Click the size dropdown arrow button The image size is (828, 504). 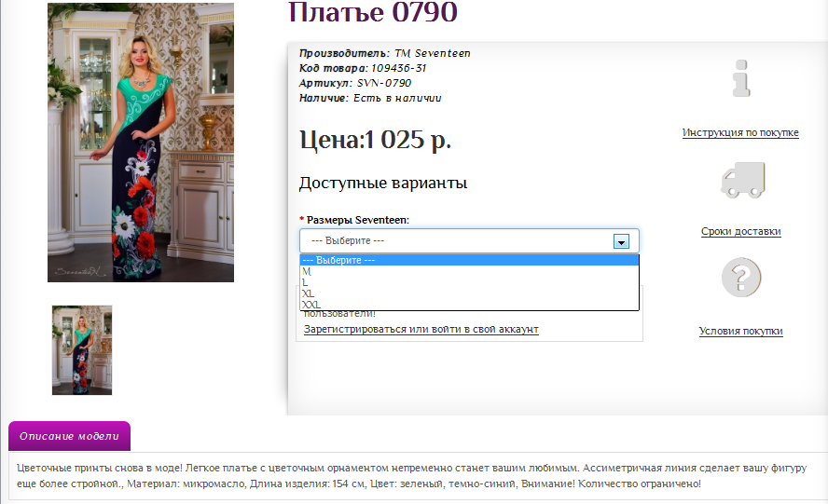621,241
